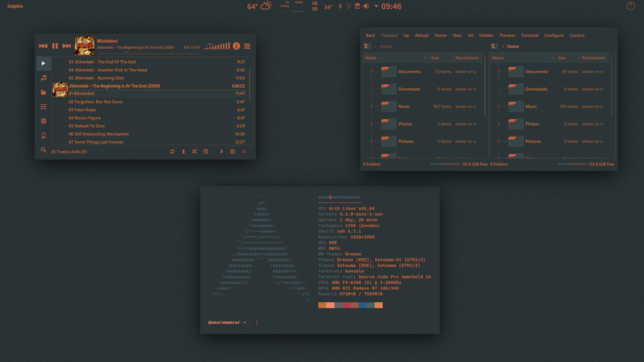Select Photos folder icon in right pane
This screenshot has width=644, height=362.
516,124
